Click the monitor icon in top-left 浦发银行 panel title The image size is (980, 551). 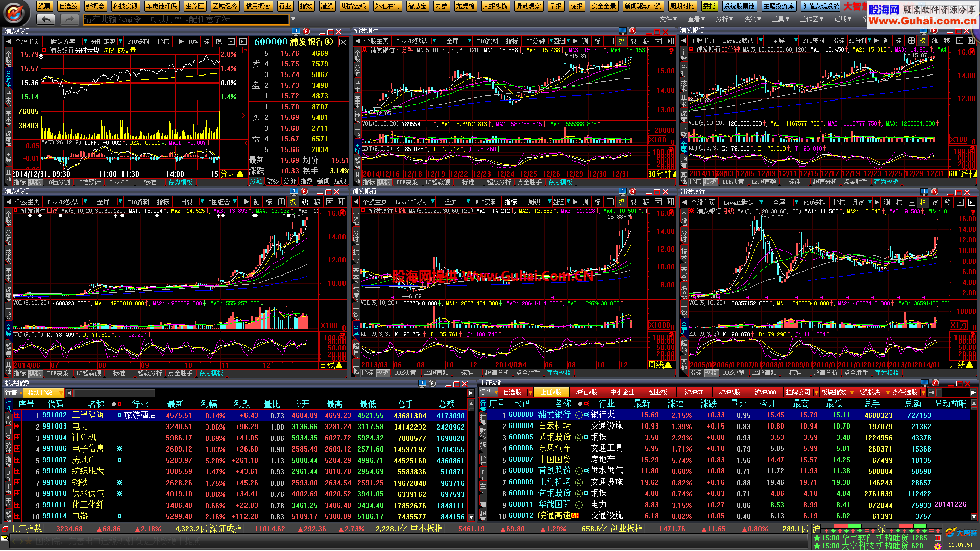pyautogui.click(x=296, y=31)
